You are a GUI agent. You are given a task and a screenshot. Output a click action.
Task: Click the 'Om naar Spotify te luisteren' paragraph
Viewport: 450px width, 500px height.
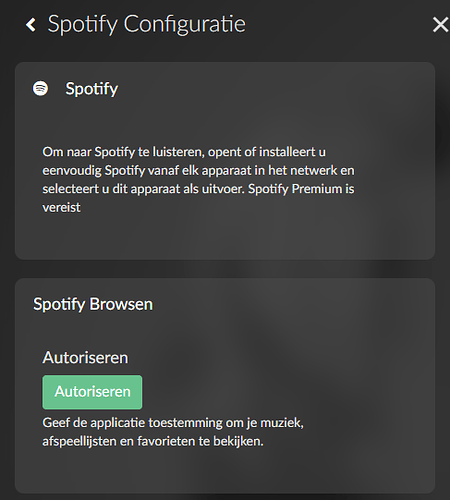[x=198, y=180]
